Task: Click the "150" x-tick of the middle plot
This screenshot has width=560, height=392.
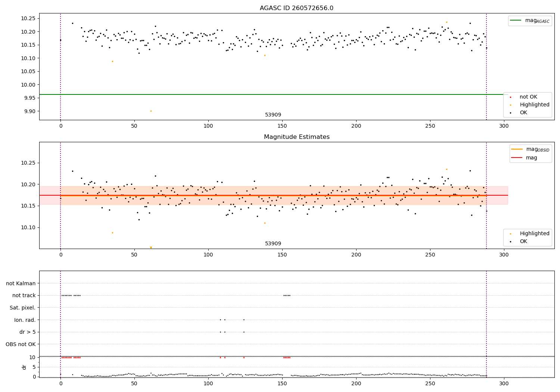Action: 282,255
